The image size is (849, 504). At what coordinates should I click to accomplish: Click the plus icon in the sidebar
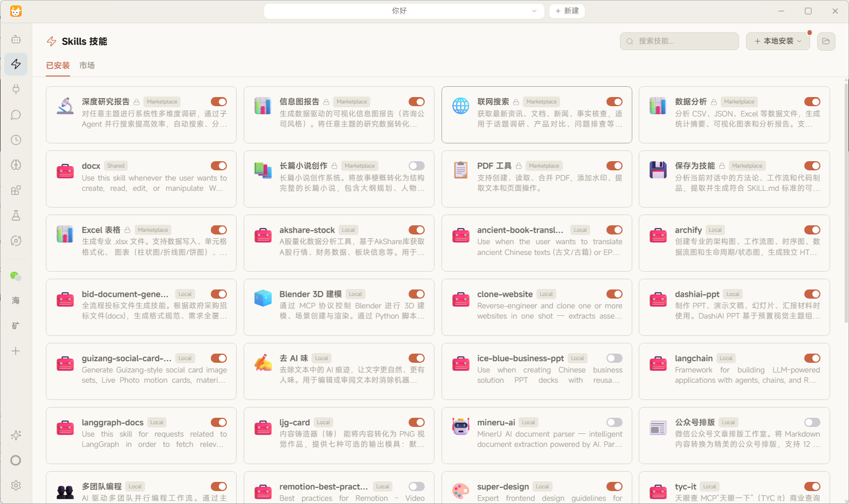(16, 351)
